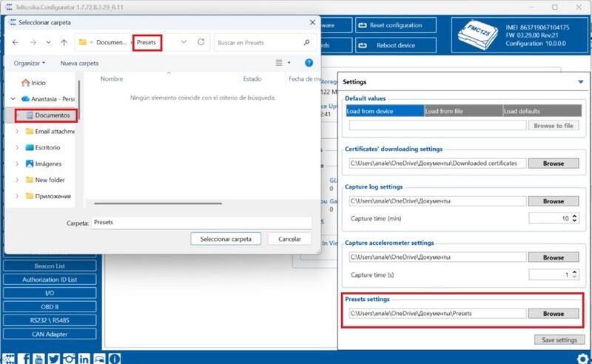Screen dimensions: 592x364
Task: Open the Teltonika website logo icon
Action: (8, 358)
